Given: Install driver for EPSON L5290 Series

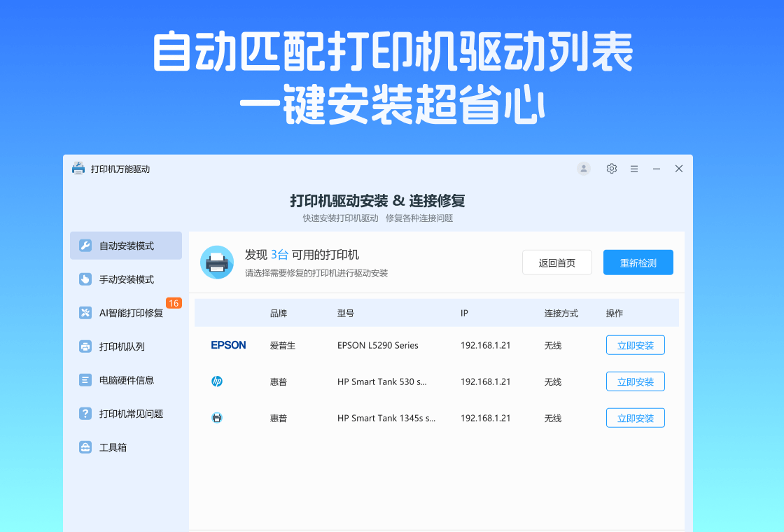Looking at the screenshot, I should tap(635, 345).
